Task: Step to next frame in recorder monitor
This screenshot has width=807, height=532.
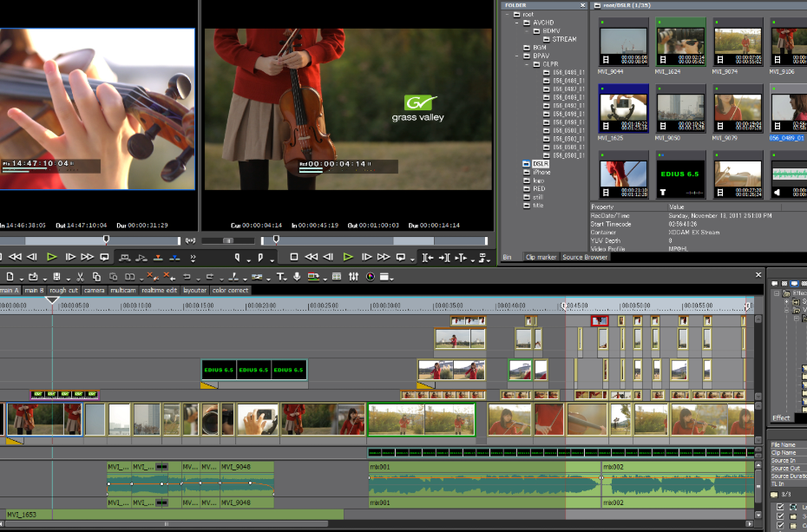Action: tap(366, 257)
